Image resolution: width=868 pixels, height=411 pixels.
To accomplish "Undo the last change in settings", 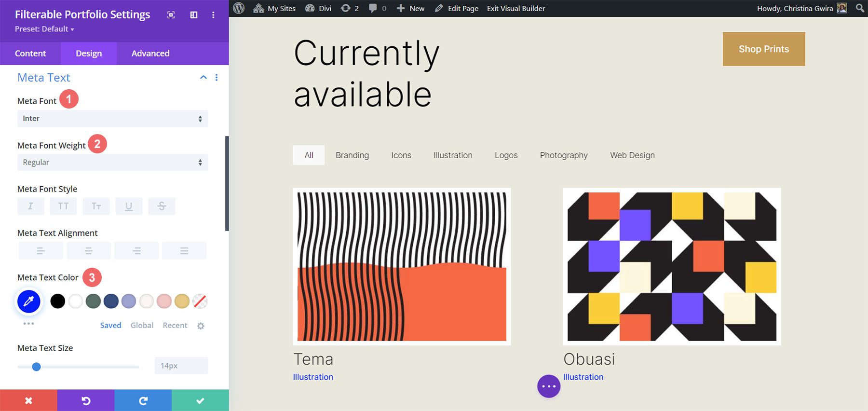I will [86, 400].
